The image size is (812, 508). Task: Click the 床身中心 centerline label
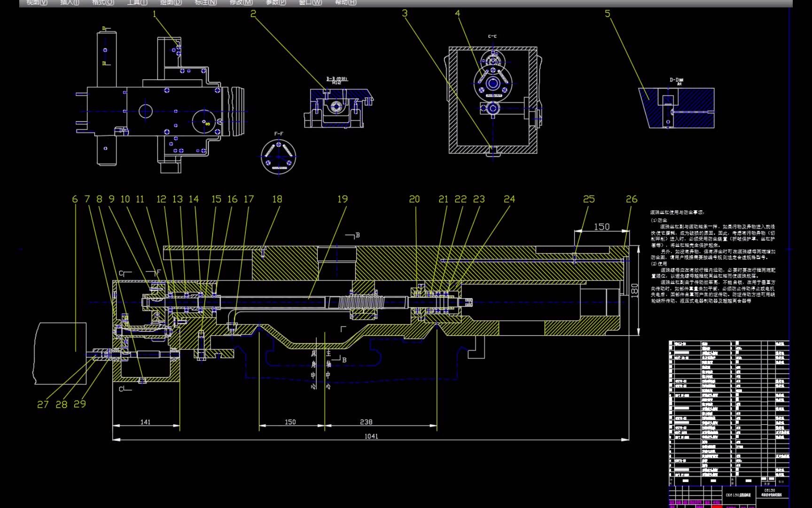(x=313, y=370)
